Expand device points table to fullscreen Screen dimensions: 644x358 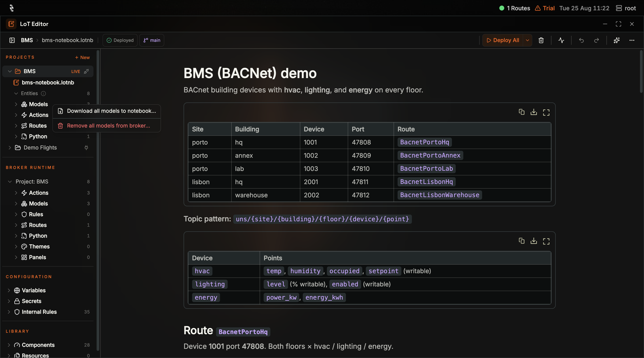click(546, 241)
